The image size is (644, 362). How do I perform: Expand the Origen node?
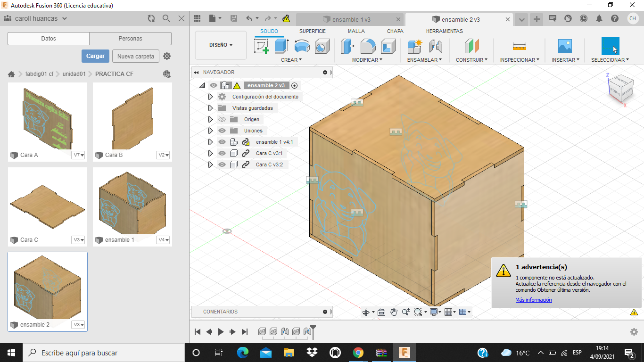[211, 119]
